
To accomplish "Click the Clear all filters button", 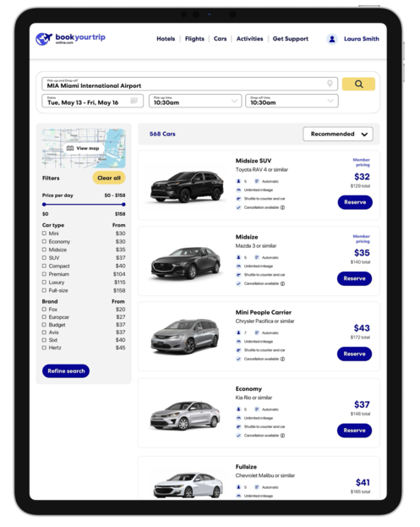I will click(x=109, y=178).
